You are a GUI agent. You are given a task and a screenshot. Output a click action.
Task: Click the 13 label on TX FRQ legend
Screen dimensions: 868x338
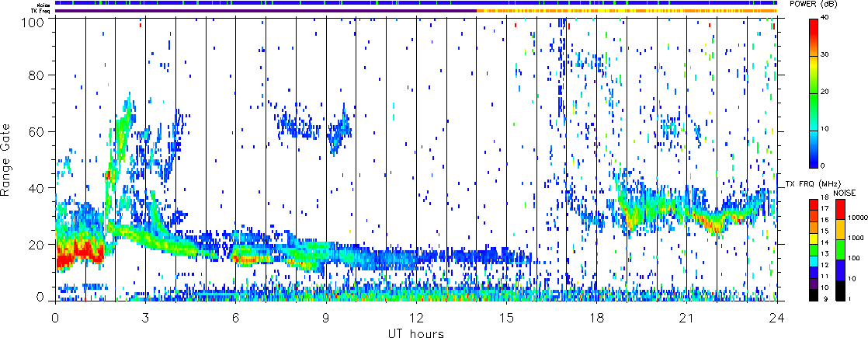[x=825, y=254]
